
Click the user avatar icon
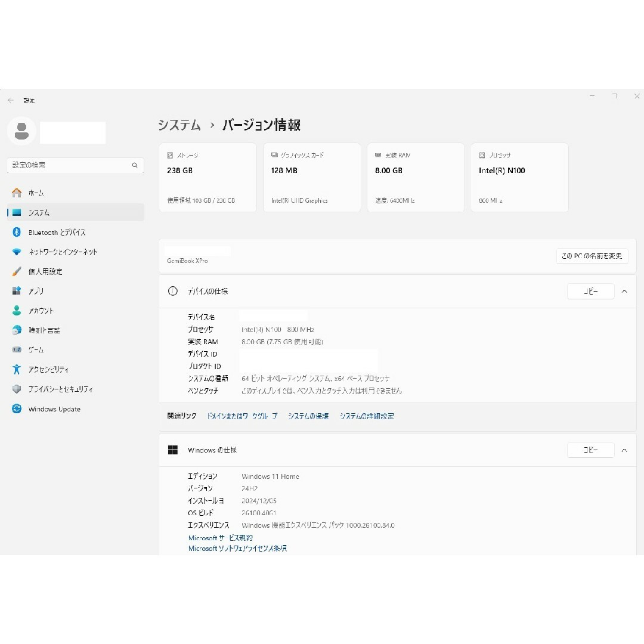coord(21,131)
